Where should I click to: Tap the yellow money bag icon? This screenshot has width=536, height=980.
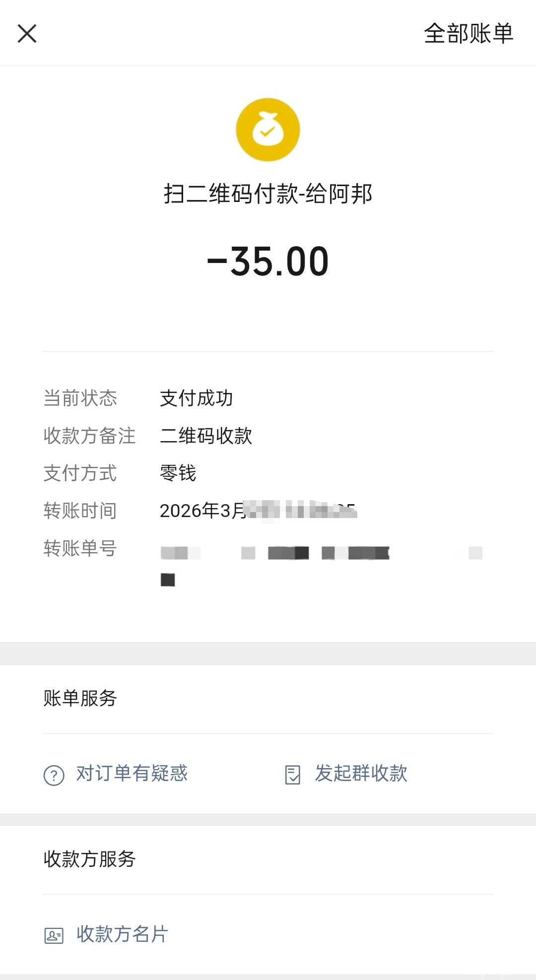click(x=268, y=130)
